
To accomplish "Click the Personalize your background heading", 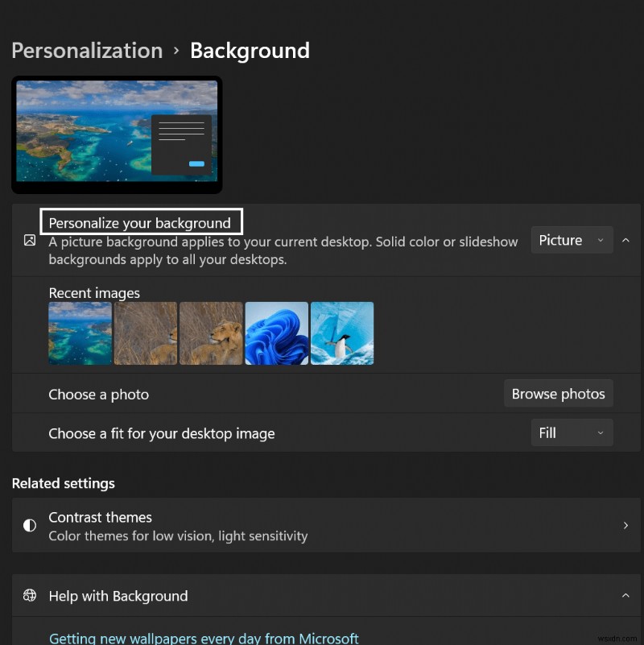I will (140, 223).
